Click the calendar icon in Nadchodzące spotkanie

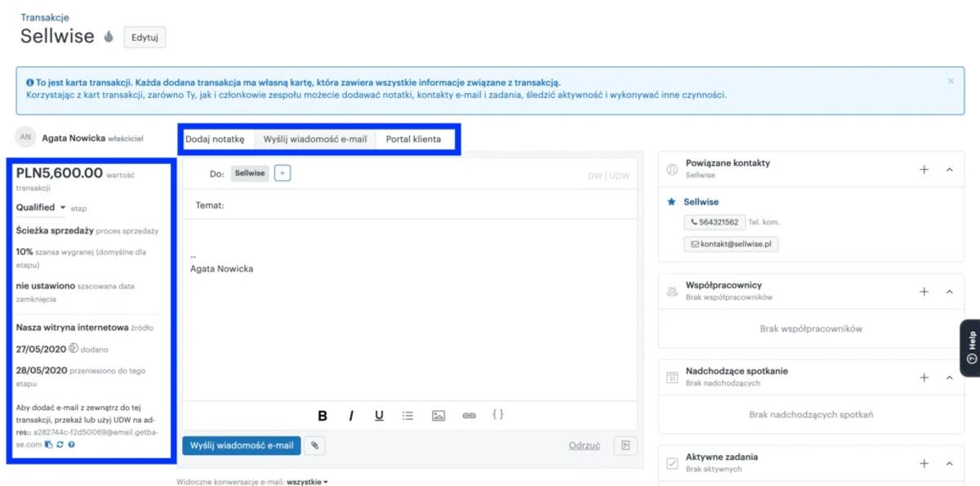tap(672, 377)
